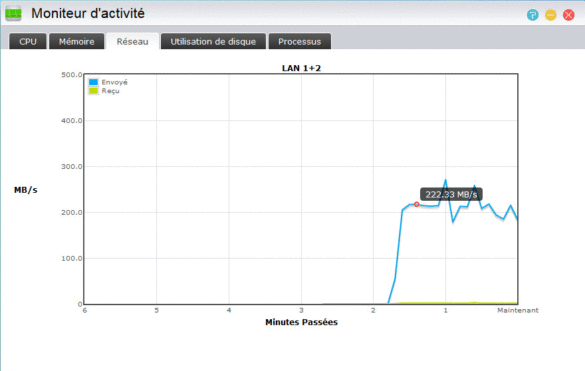Close the window with red X icon
The height and width of the screenshot is (371, 585).
pyautogui.click(x=569, y=15)
